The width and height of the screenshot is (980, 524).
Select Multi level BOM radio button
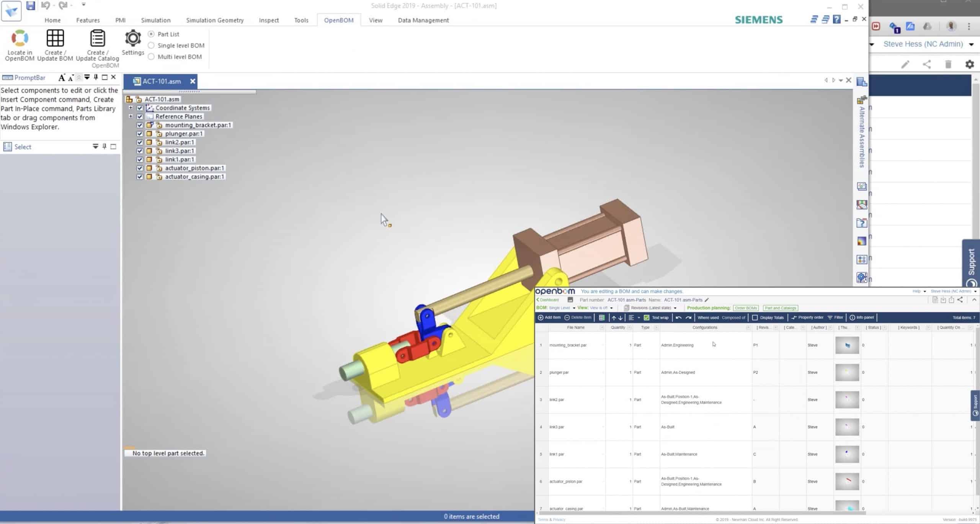pos(151,57)
